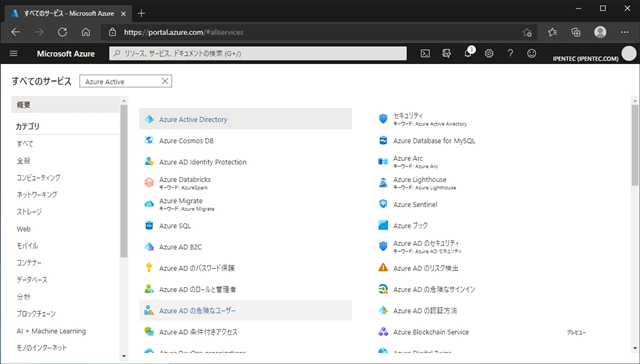The width and height of the screenshot is (640, 364).
Task: Click the main services list scrollbar thumb
Action: pos(635,145)
